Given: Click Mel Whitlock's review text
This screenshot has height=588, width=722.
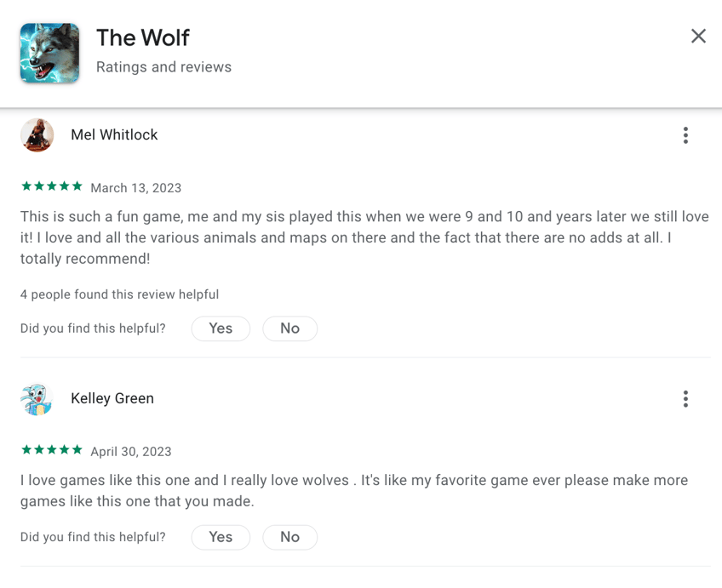Looking at the screenshot, I should (364, 237).
